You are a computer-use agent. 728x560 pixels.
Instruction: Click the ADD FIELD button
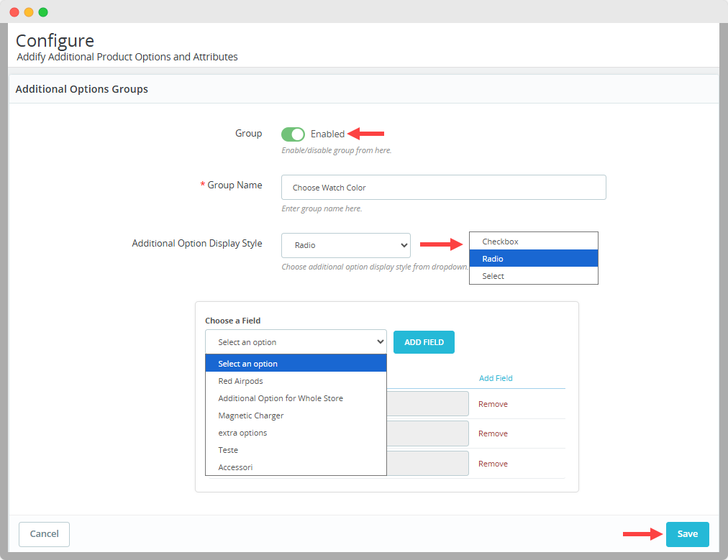point(424,342)
